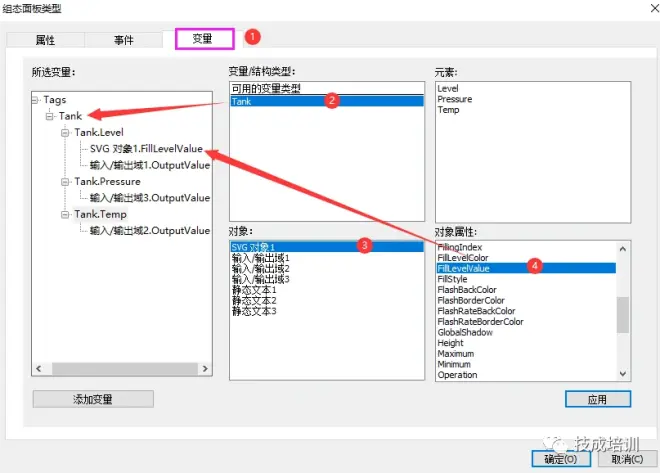Select SVG 对象1.FillLevelValue tree entry
The image size is (660, 473).
146,149
